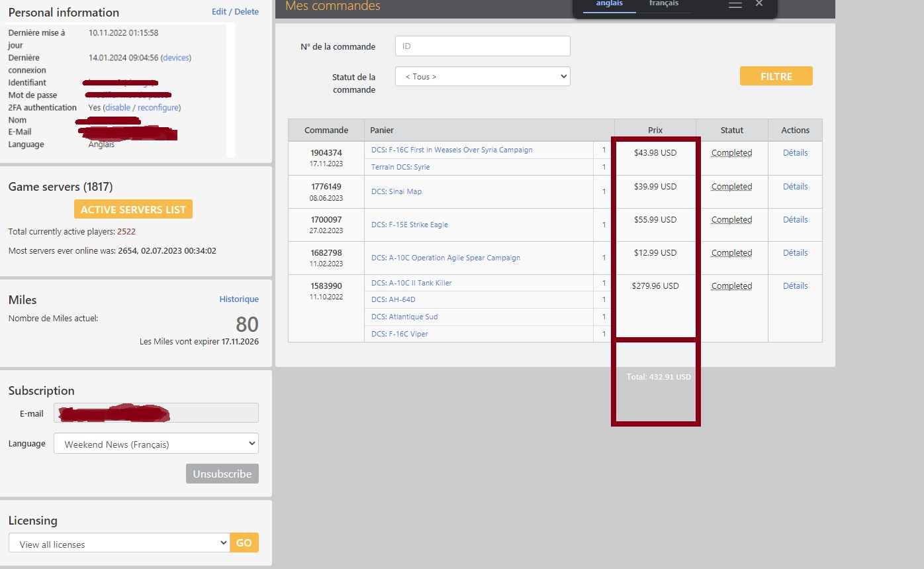Click the subscription E-mail field
This screenshot has height=569, width=924.
pyautogui.click(x=156, y=413)
